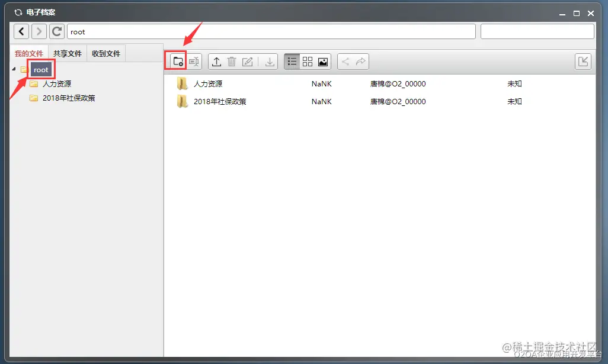Click the reload icon beside 电子档案 title
Screen dimensions: 608x364
(18, 12)
